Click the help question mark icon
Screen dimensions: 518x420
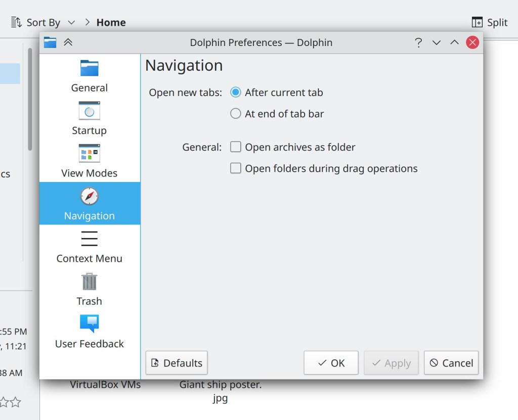(418, 42)
